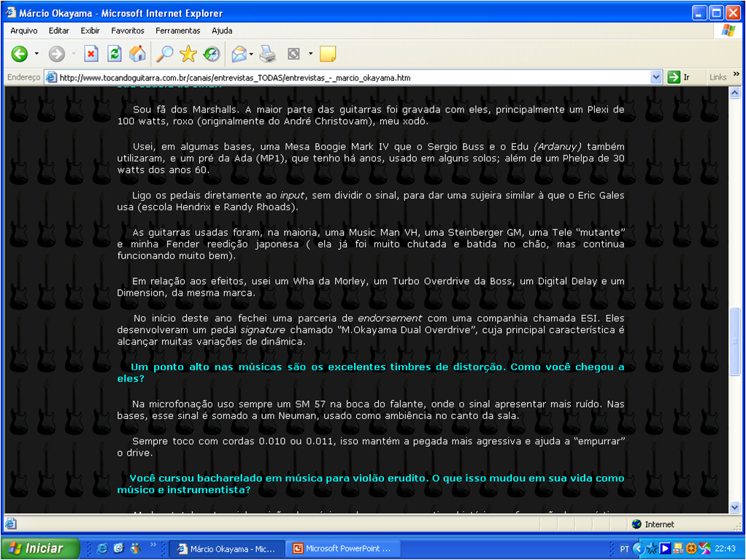Click the title bar IE page icon

point(11,12)
